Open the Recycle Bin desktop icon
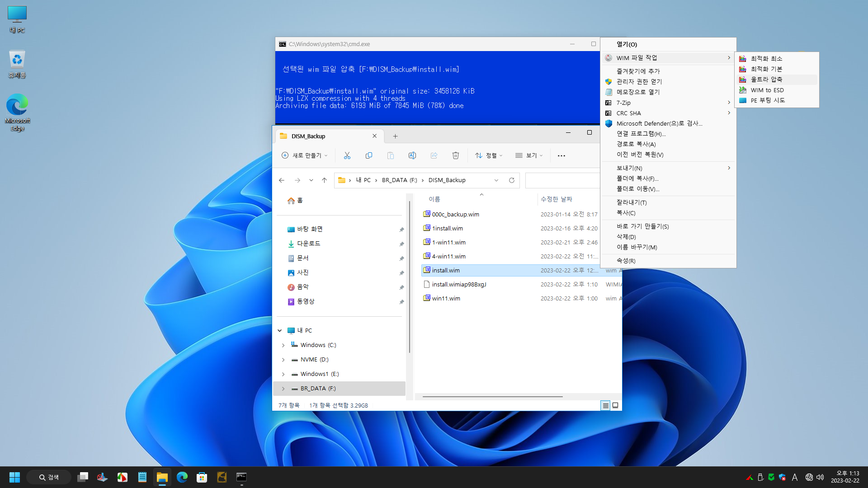The image size is (868, 488). (17, 64)
